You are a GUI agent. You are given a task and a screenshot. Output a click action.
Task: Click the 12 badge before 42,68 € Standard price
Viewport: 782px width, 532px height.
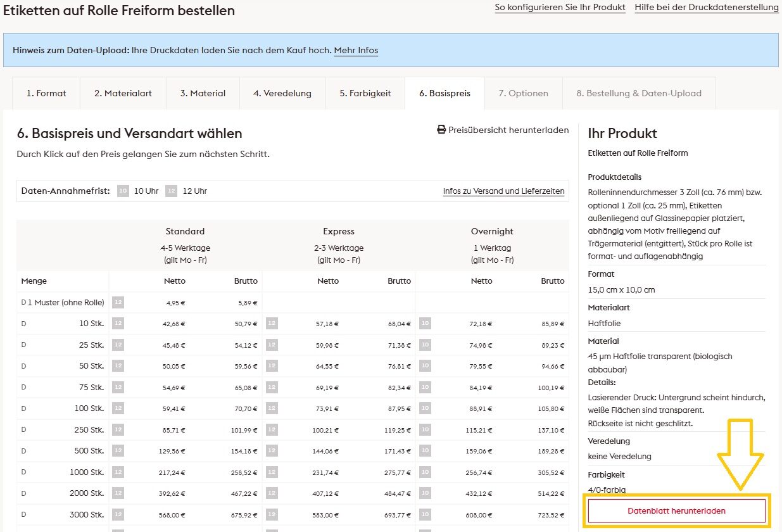point(118,324)
